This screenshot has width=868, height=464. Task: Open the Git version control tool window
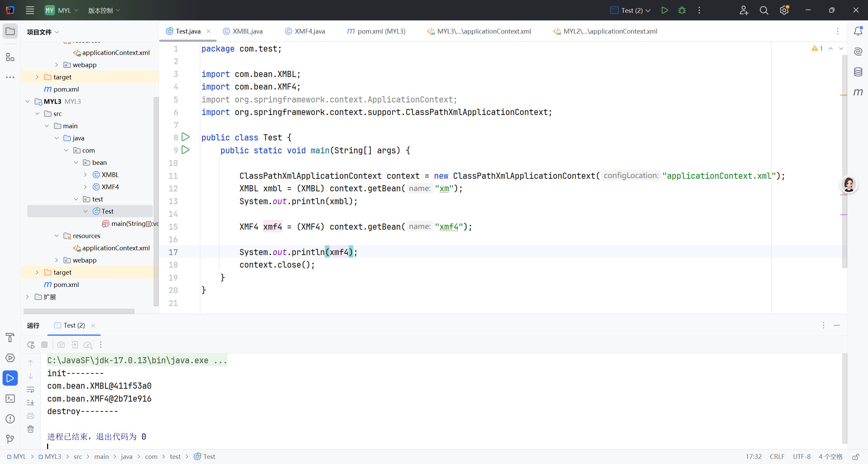[x=10, y=439]
